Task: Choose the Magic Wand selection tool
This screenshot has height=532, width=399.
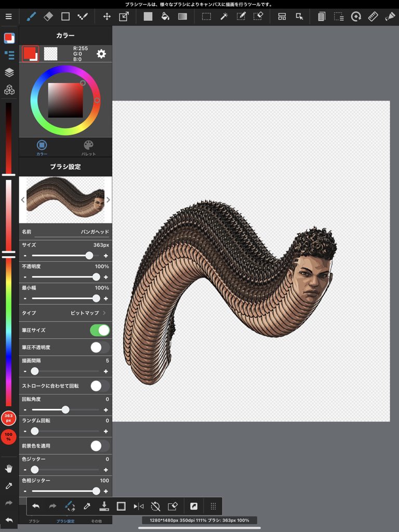Action: pyautogui.click(x=224, y=17)
